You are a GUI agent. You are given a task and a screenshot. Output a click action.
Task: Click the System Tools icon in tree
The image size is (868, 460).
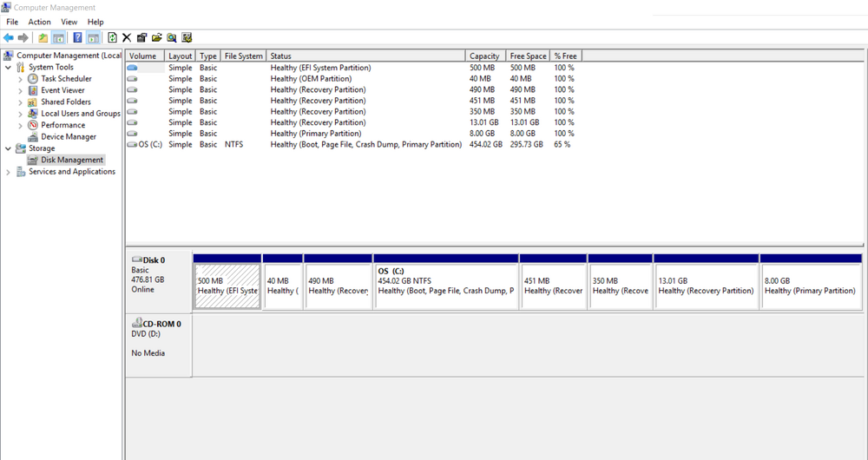point(21,67)
